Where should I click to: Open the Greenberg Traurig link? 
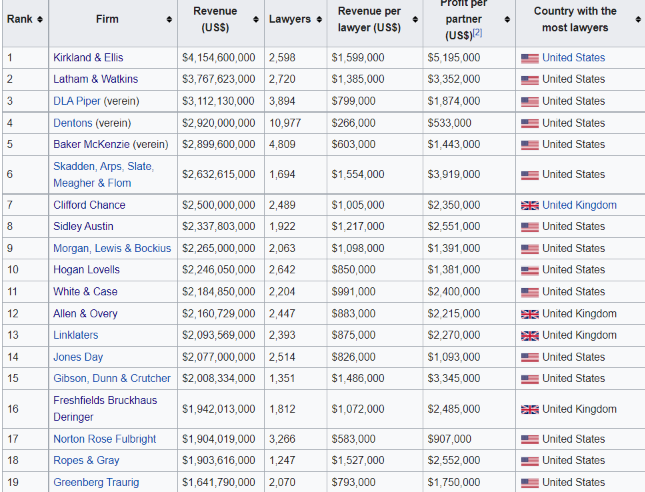click(x=96, y=482)
